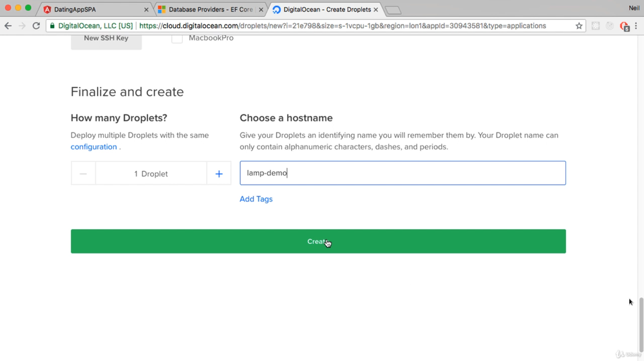The width and height of the screenshot is (644, 361).
Task: Open the Chrome three-dot menu
Action: [x=636, y=26]
